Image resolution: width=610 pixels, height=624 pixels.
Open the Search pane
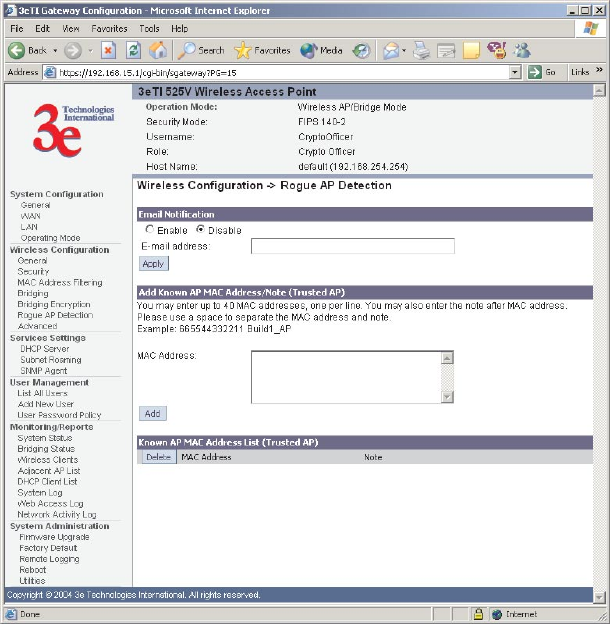(x=201, y=51)
